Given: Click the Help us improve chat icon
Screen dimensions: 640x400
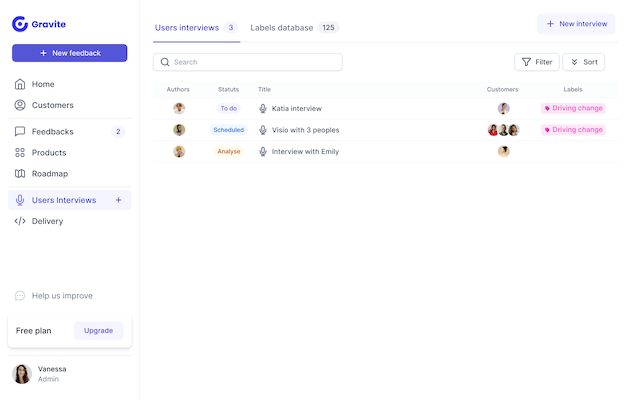Looking at the screenshot, I should [20, 296].
